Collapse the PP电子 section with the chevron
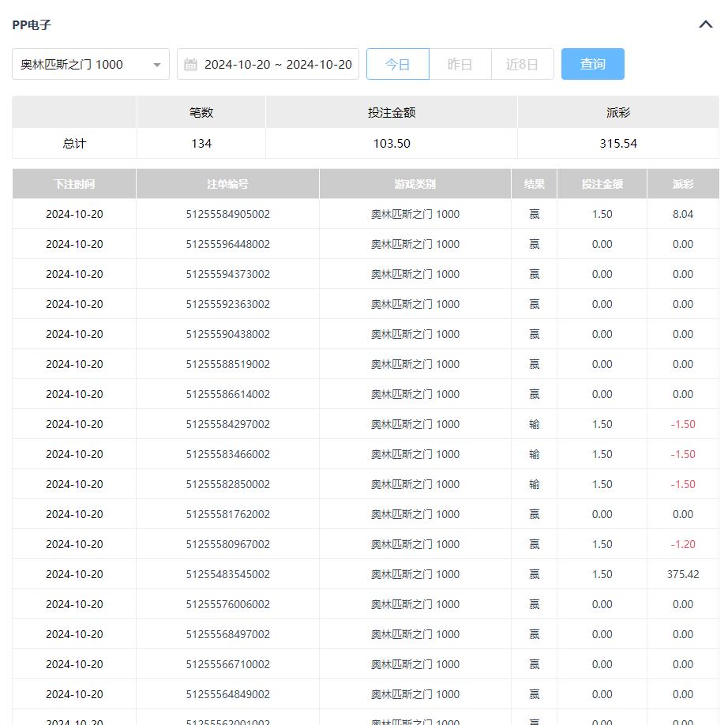Image resolution: width=728 pixels, height=725 pixels. pos(705,24)
